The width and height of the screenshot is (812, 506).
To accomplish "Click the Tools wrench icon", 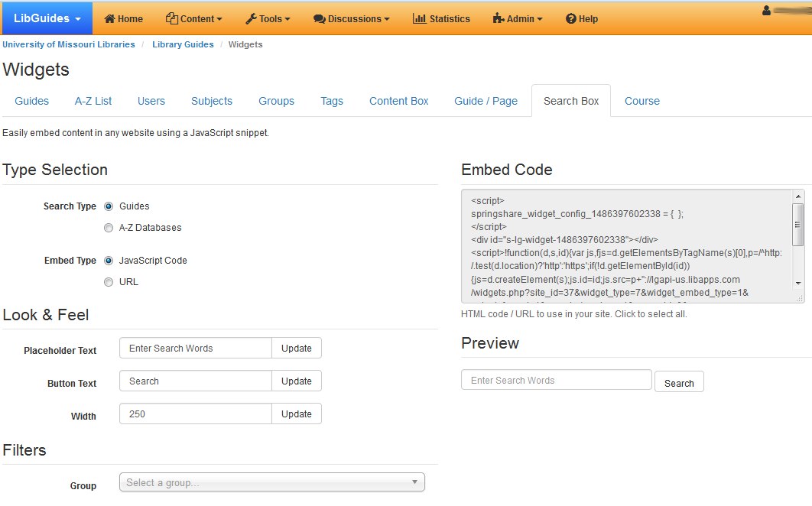I will pos(251,18).
